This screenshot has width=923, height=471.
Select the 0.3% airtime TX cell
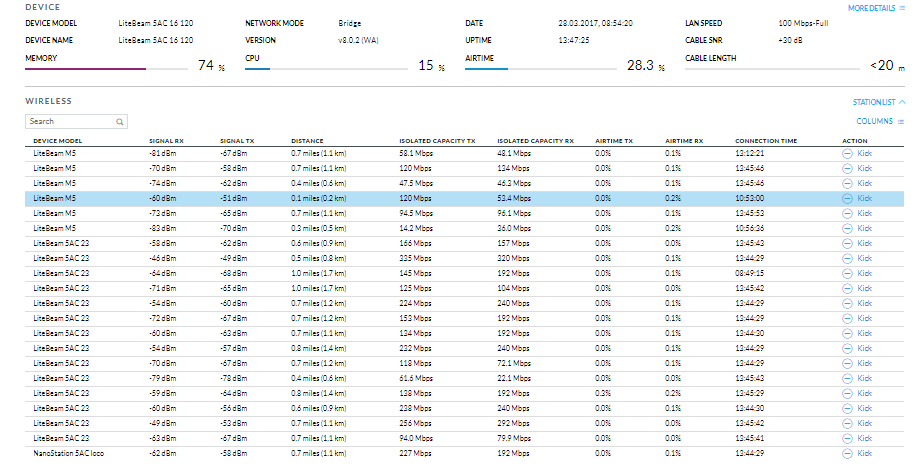[603, 393]
